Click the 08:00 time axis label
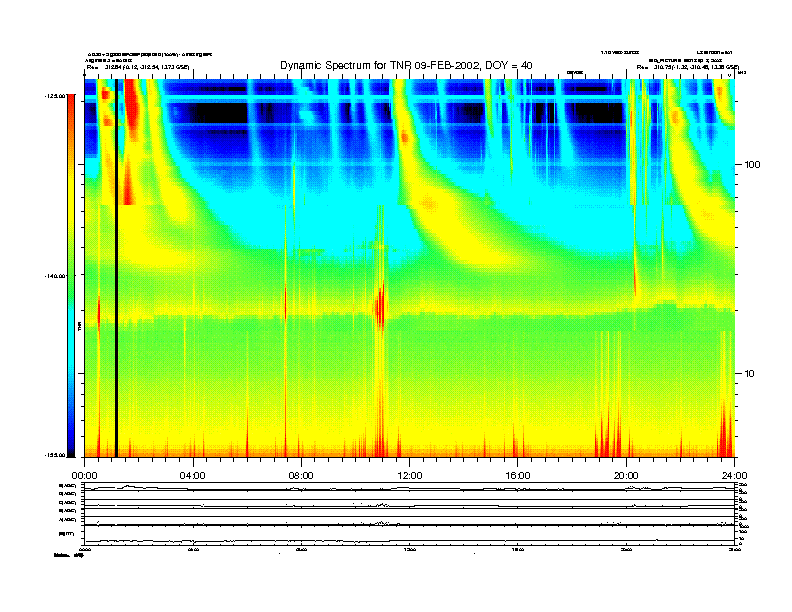Image resolution: width=792 pixels, height=612 pixels. point(301,476)
